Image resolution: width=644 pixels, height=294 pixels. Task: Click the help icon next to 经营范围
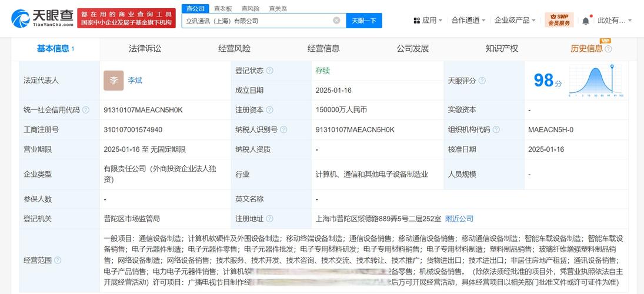tap(58, 260)
